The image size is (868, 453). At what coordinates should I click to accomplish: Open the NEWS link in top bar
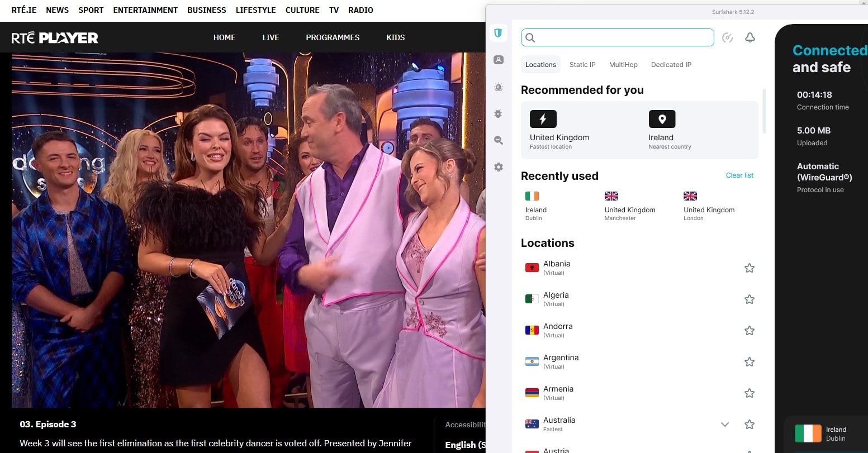58,10
